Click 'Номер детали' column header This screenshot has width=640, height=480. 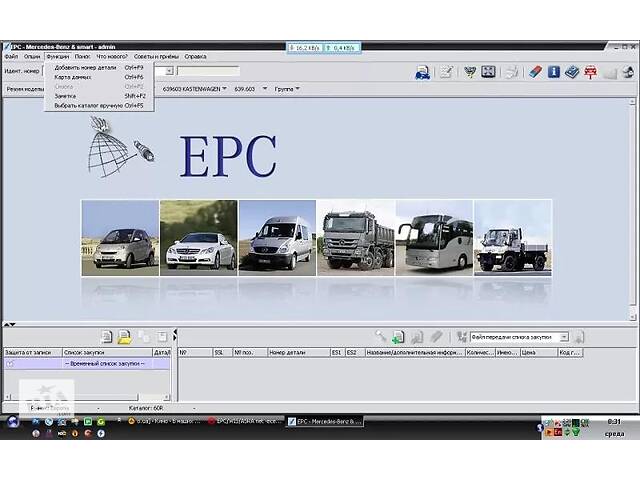tap(298, 352)
